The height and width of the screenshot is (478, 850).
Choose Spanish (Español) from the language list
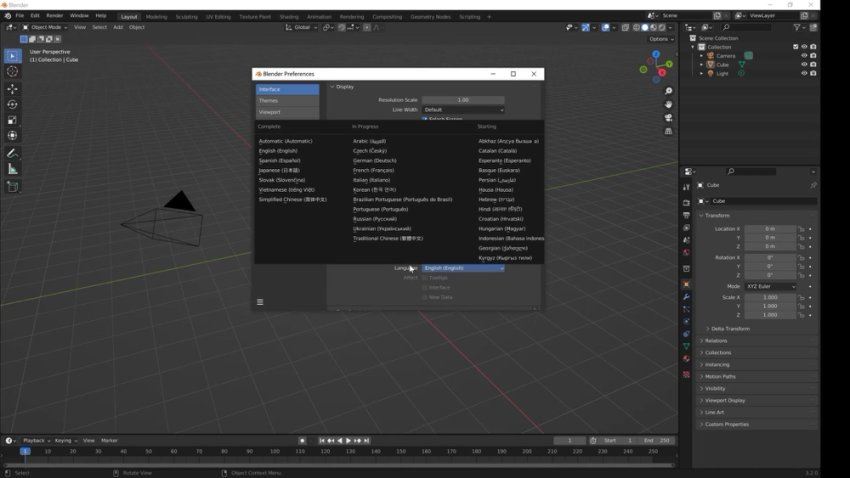280,160
